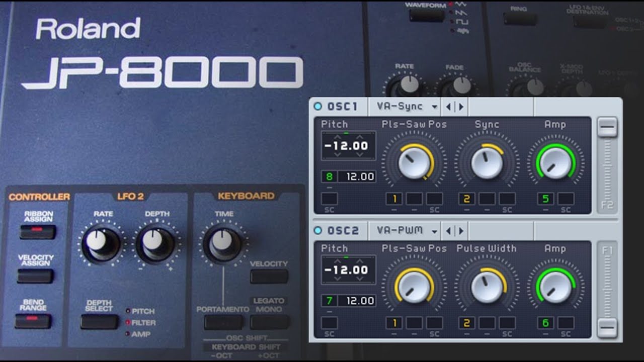Click the Portamento button on JP-8000

[x=223, y=322]
